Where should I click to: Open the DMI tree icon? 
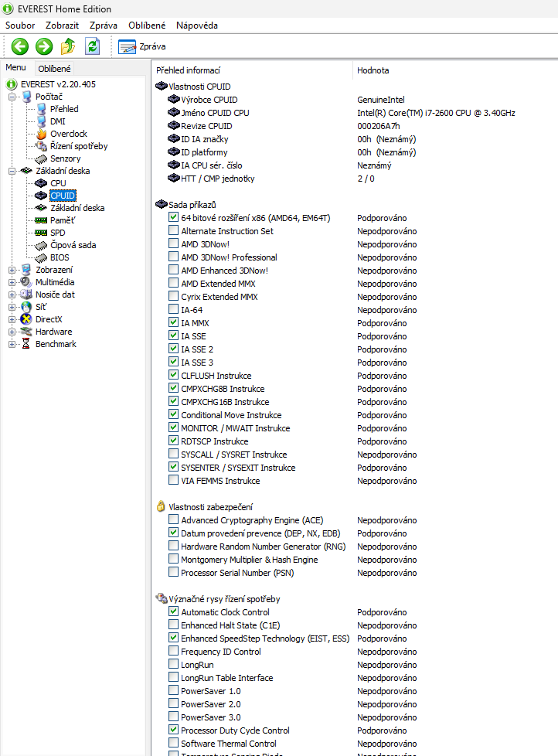[x=42, y=121]
